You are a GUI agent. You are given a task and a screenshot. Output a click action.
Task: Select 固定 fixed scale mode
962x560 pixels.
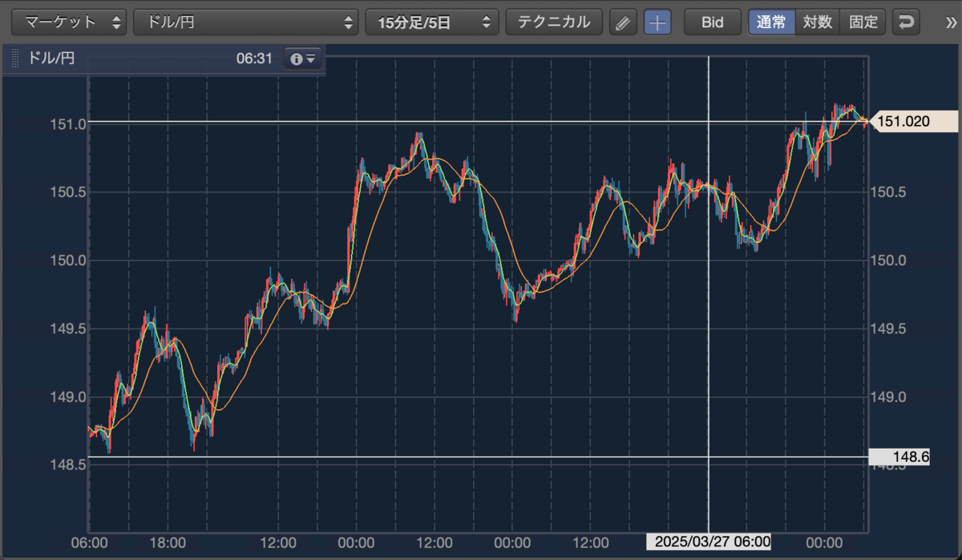tap(863, 22)
